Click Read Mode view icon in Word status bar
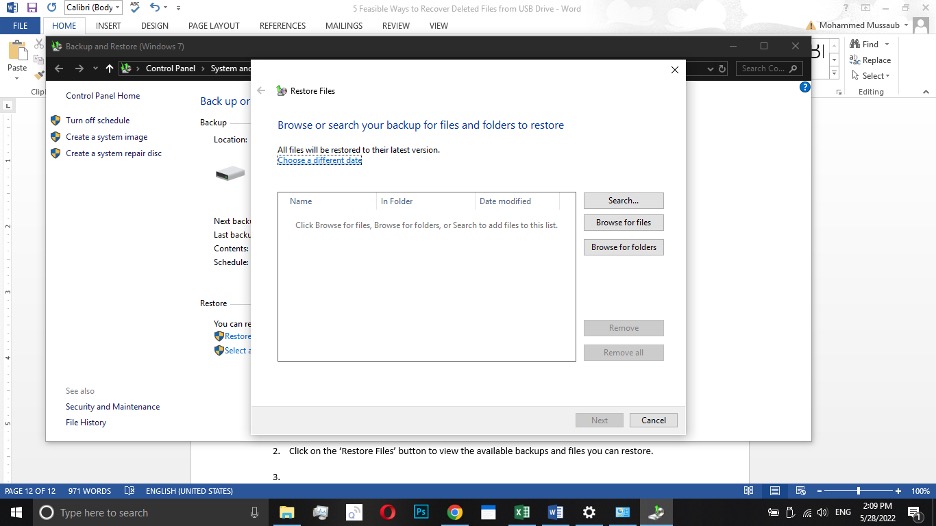The width and height of the screenshot is (936, 526). 748,491
